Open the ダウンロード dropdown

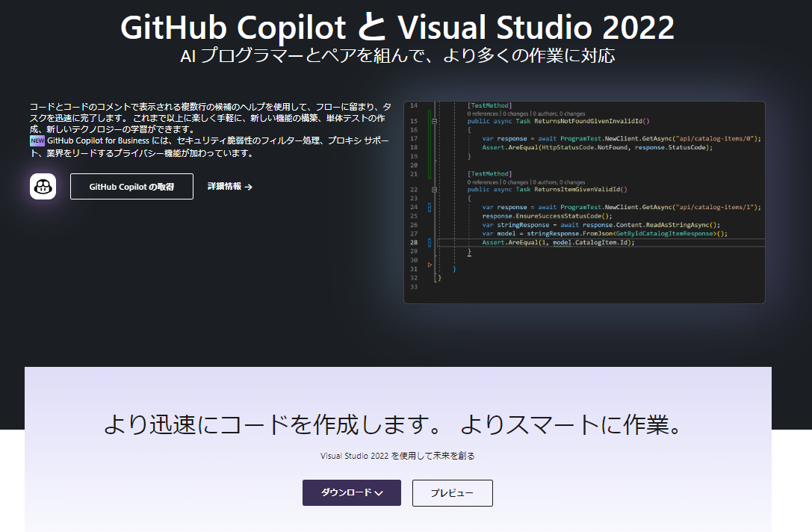(351, 493)
